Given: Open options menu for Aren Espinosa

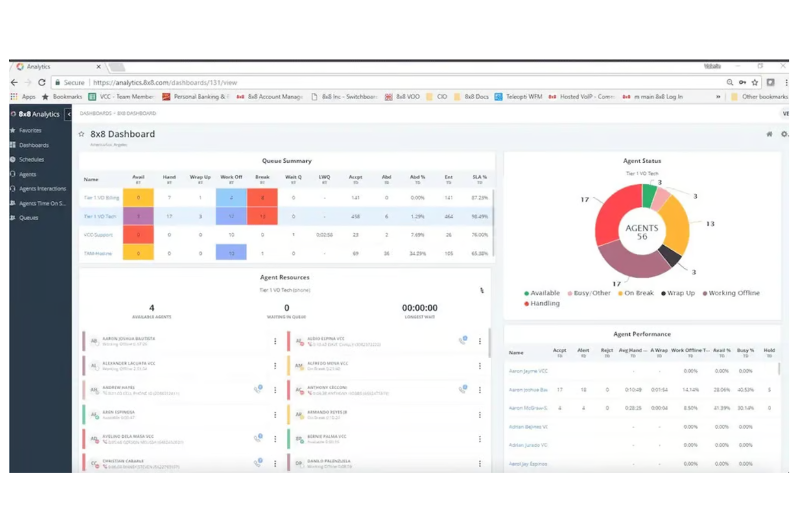Looking at the screenshot, I should pyautogui.click(x=275, y=415).
